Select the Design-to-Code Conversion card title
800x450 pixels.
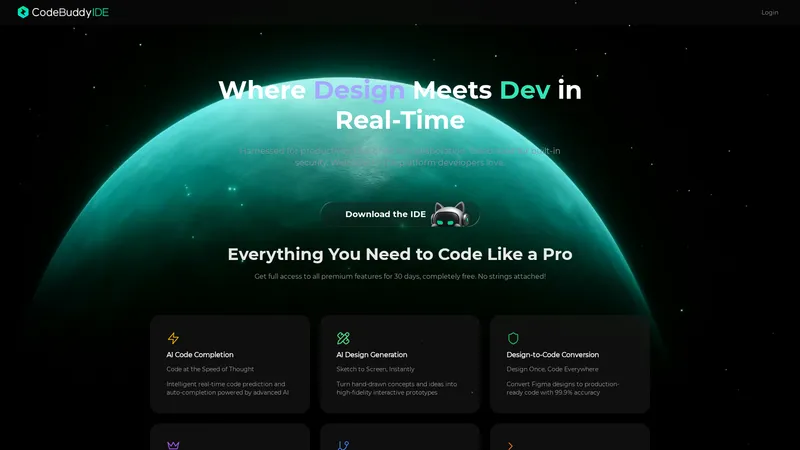coord(553,355)
